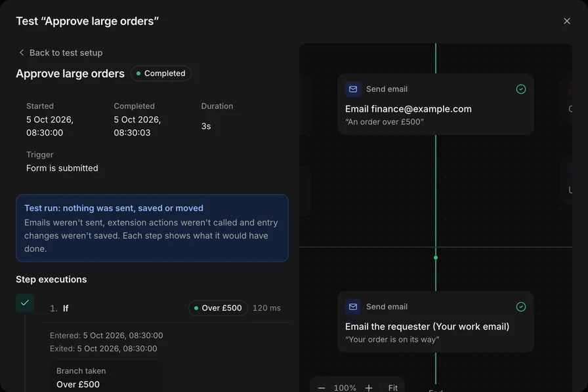Click the "Test run: nothing was sent, saved or moved" heading
The width and height of the screenshot is (588, 392).
114,208
